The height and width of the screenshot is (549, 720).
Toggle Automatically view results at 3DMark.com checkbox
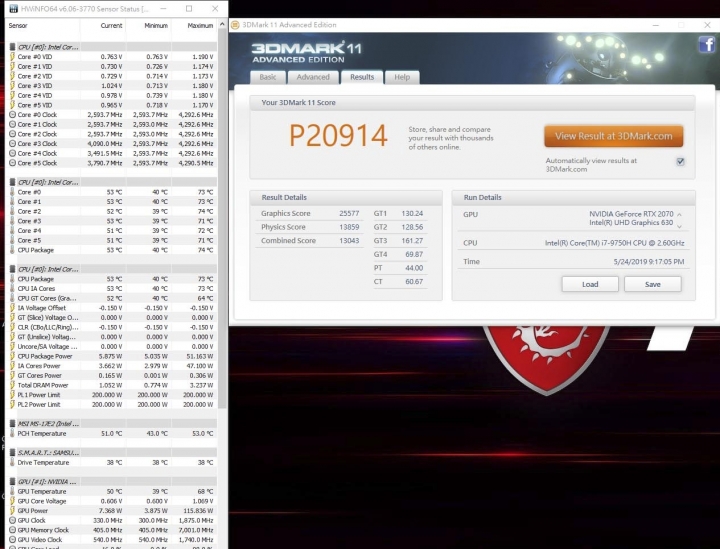tap(680, 162)
